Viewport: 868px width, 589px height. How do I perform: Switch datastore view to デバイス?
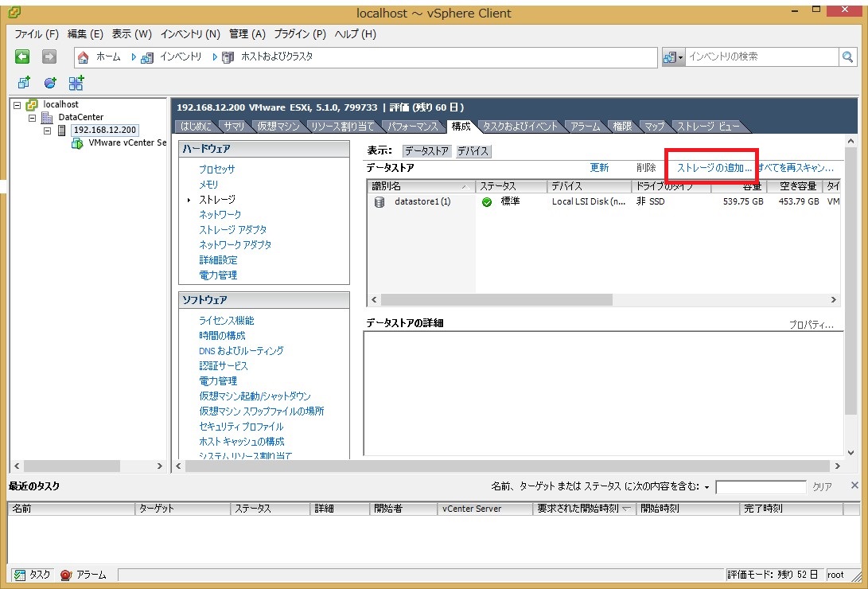point(473,151)
